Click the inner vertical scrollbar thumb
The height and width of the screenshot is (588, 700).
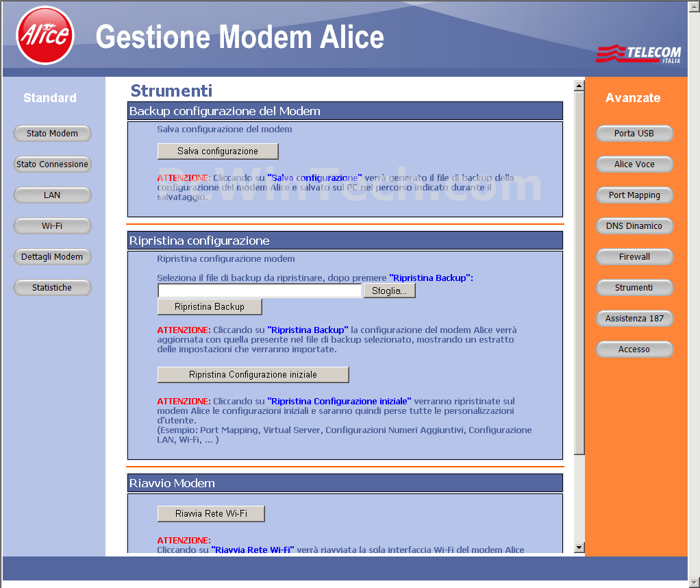coord(579,273)
